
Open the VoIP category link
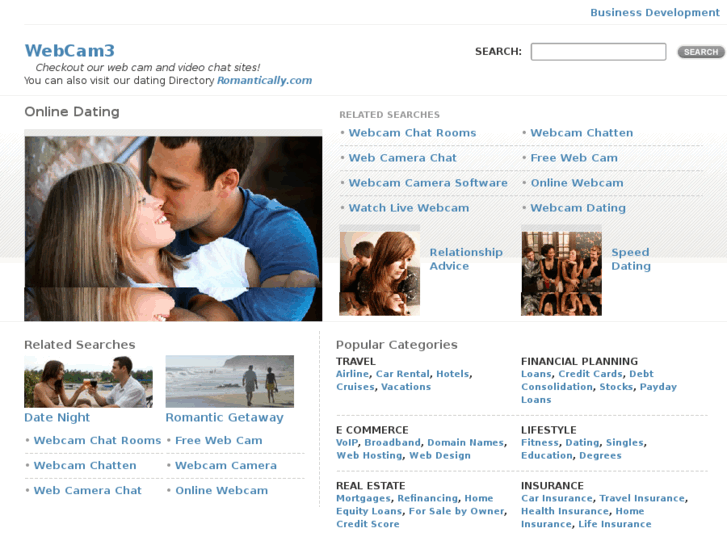347,442
